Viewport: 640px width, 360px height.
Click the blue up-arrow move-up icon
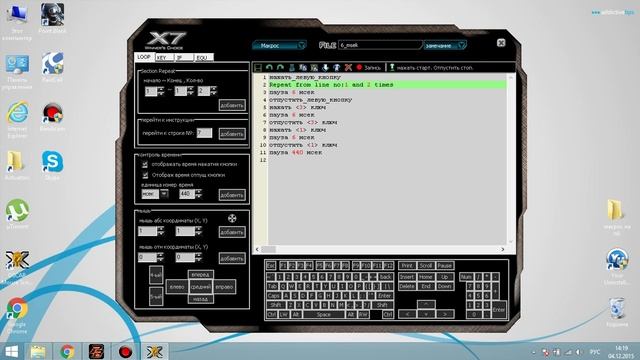pyautogui.click(x=337, y=67)
